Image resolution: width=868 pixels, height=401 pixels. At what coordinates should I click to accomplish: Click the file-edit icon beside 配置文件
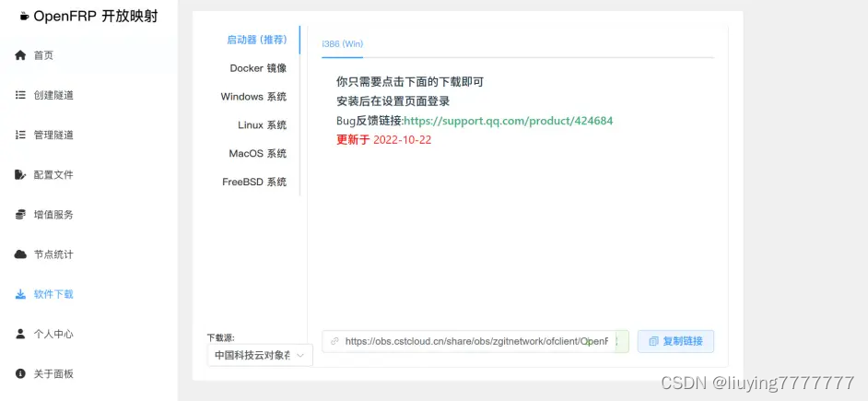click(x=20, y=175)
